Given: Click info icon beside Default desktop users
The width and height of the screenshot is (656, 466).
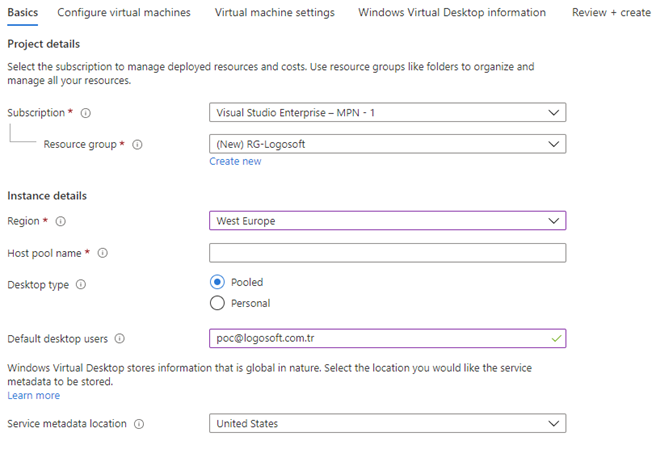Looking at the screenshot, I should (120, 339).
